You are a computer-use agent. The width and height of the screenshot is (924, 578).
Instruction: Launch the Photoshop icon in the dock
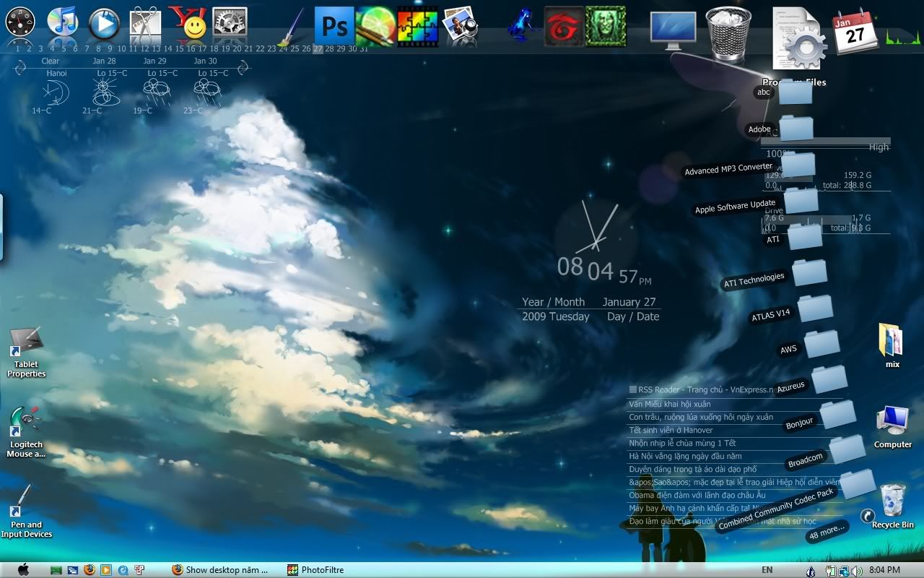click(334, 25)
